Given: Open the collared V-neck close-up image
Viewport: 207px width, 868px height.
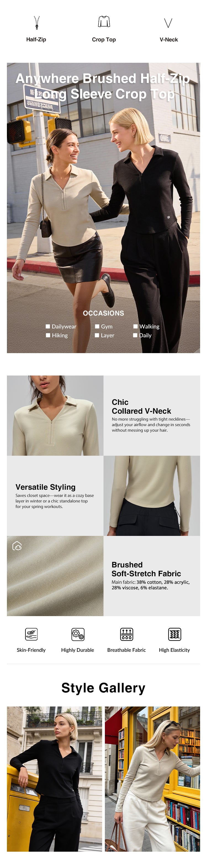Looking at the screenshot, I should click(x=55, y=415).
